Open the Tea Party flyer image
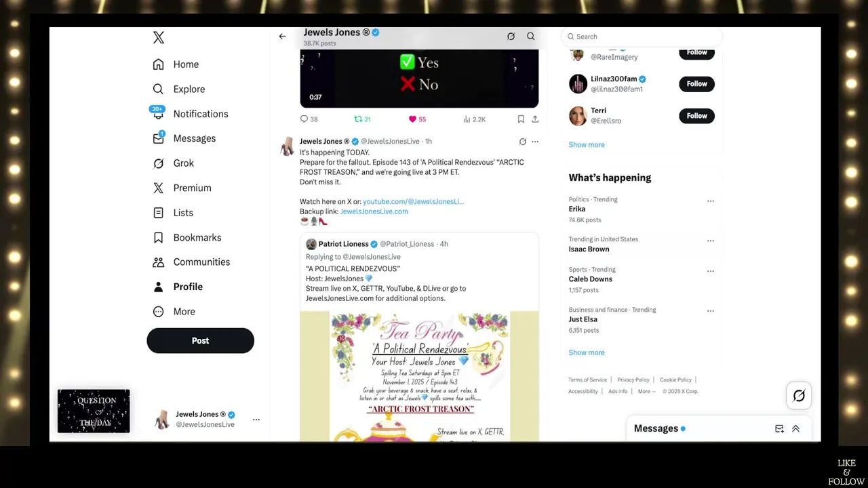 coord(419,376)
